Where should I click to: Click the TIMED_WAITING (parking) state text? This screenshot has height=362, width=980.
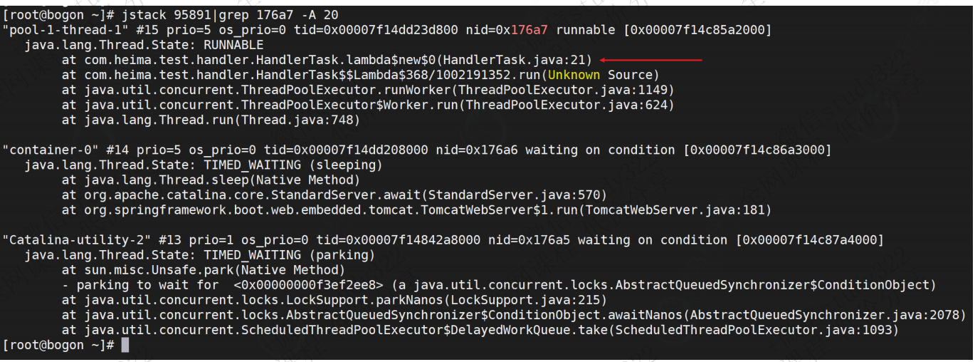coord(289,255)
